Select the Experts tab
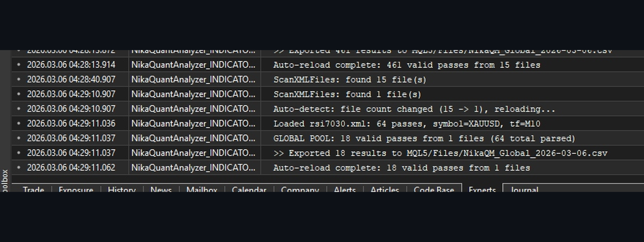This screenshot has height=242, width=644. pos(482,189)
